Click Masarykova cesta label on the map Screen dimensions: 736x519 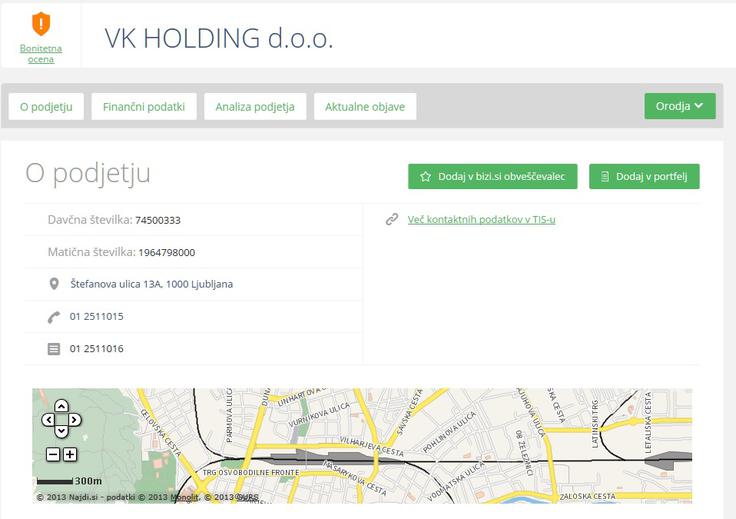coord(355,477)
